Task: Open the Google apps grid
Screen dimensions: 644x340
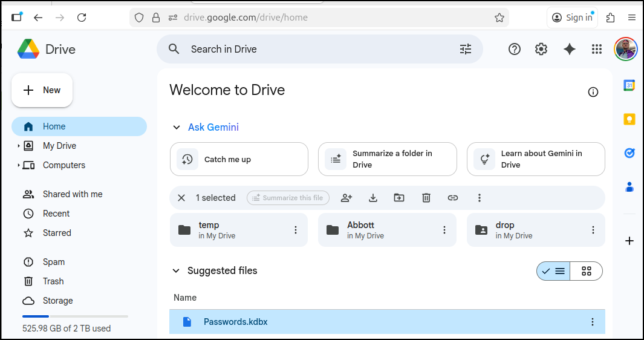Action: click(596, 50)
